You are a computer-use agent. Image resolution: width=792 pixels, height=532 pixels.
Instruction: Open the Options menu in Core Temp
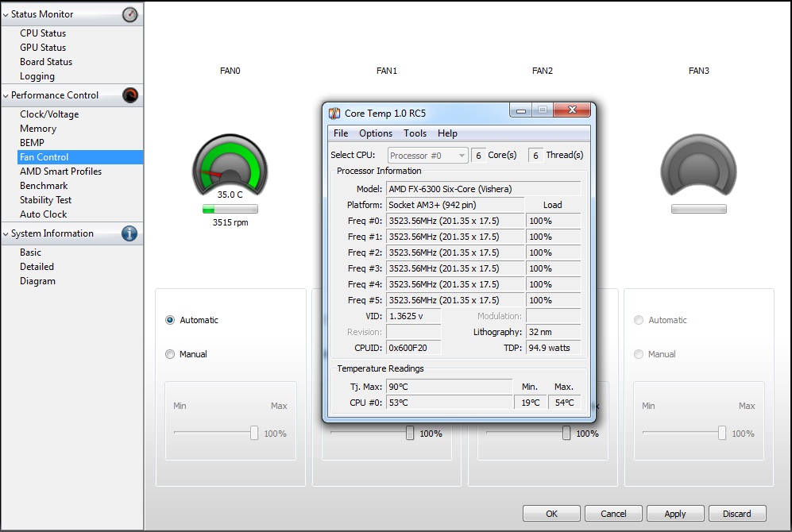pyautogui.click(x=375, y=133)
